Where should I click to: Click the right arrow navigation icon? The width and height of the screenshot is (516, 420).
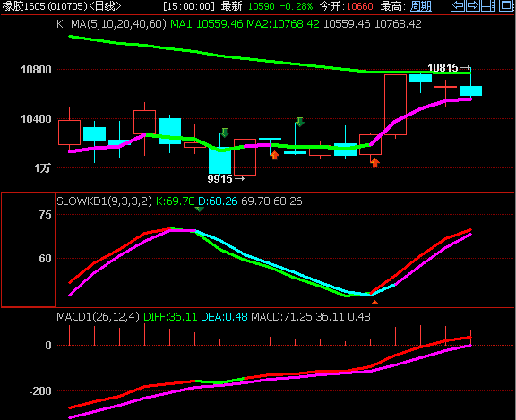click(x=473, y=5)
